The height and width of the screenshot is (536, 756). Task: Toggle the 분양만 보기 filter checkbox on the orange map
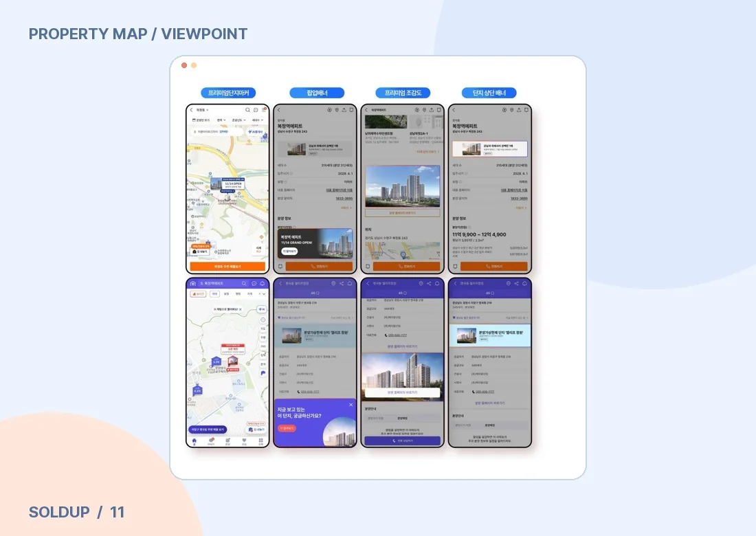pos(201,120)
